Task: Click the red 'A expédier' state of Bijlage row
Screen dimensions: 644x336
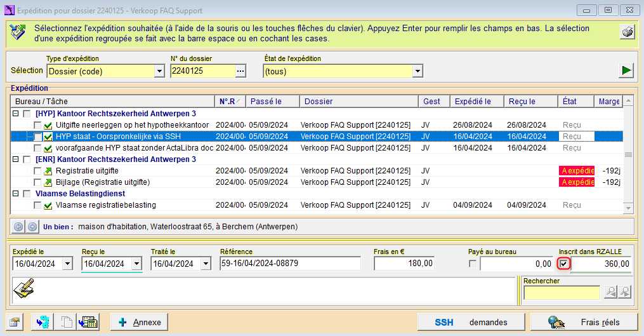Action: pos(576,182)
